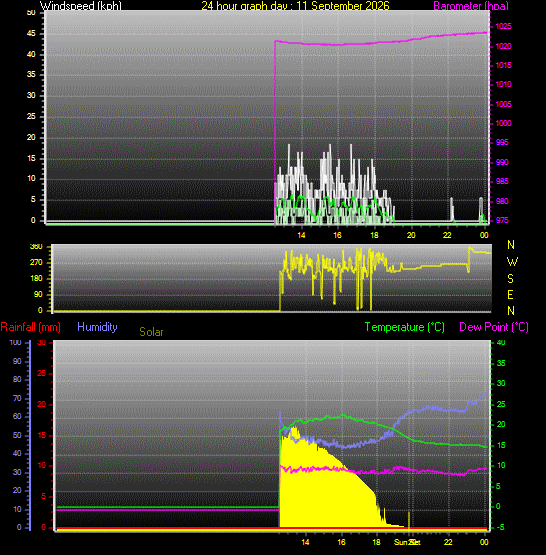Click wind direction scale value 270
Image resolution: width=546 pixels, height=555 pixels.
pyautogui.click(x=36, y=263)
